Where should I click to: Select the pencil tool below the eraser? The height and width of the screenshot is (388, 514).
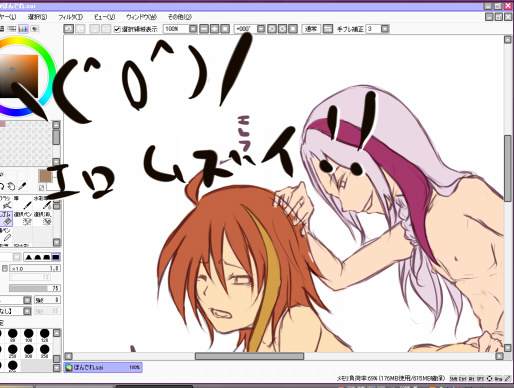(x=6, y=235)
